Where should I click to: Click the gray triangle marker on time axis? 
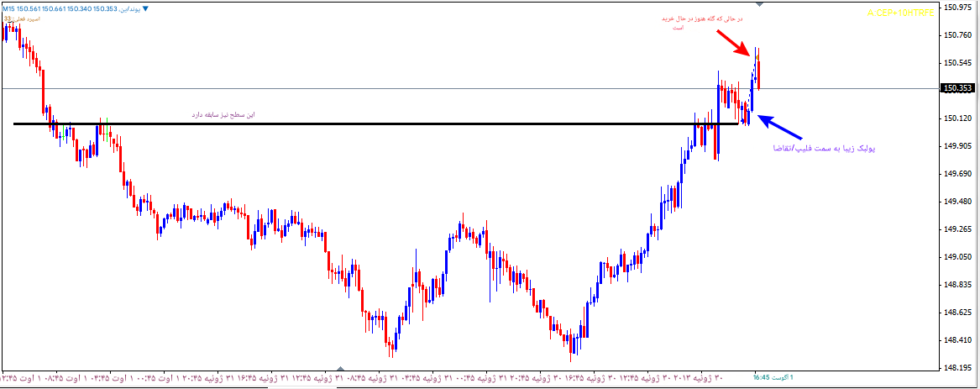[x=340, y=368]
